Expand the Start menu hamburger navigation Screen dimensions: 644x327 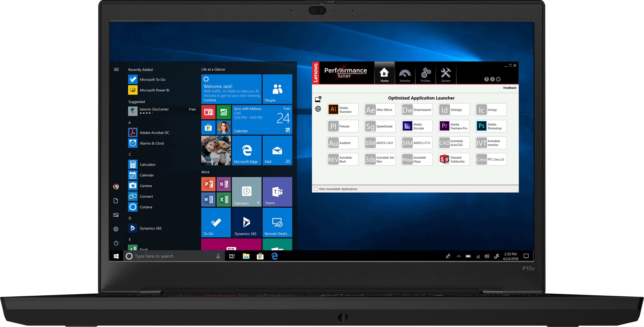[x=116, y=70]
